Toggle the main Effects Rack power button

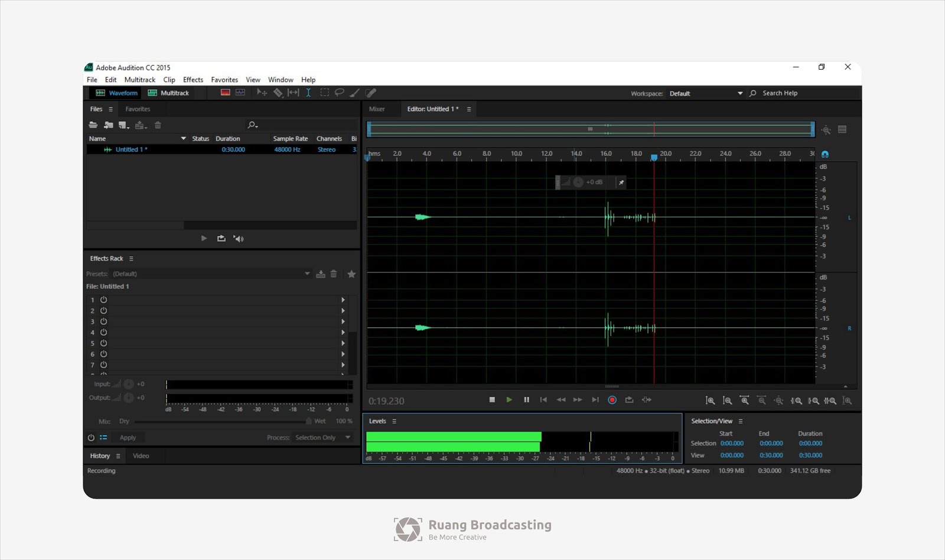(x=91, y=438)
